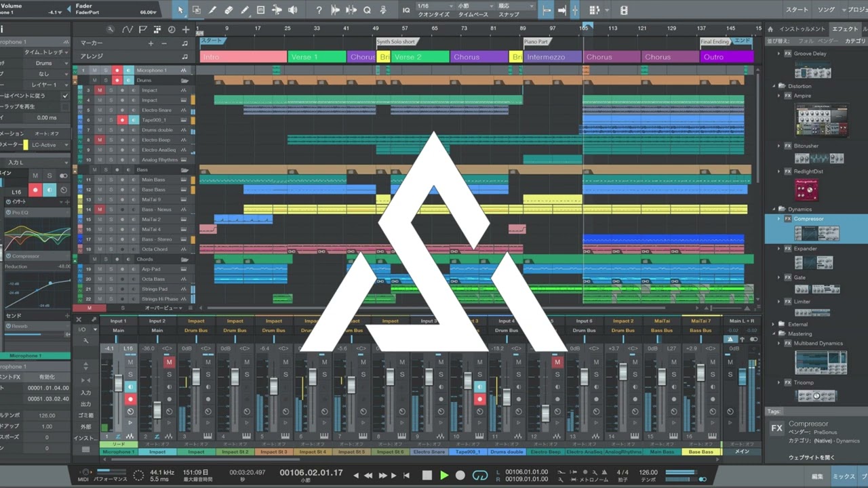Toggle record arm on Tape909_1 track
Image resolution: width=868 pixels, height=488 pixels.
tap(122, 120)
